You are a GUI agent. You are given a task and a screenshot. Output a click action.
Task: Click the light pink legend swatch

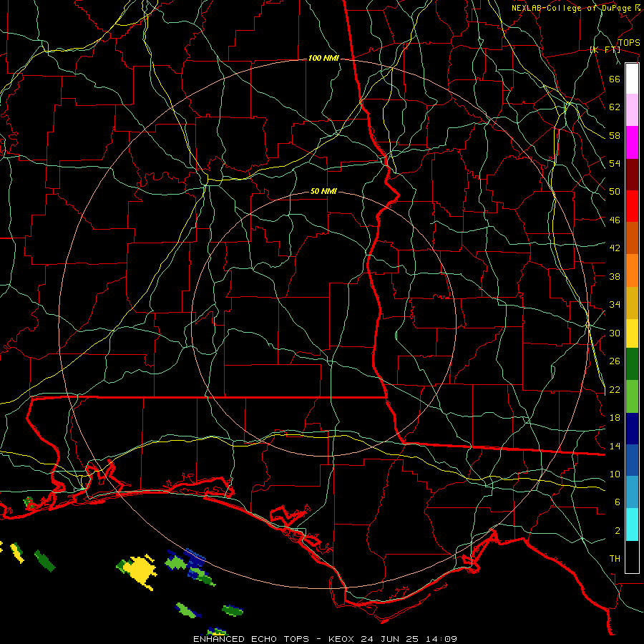(x=632, y=110)
